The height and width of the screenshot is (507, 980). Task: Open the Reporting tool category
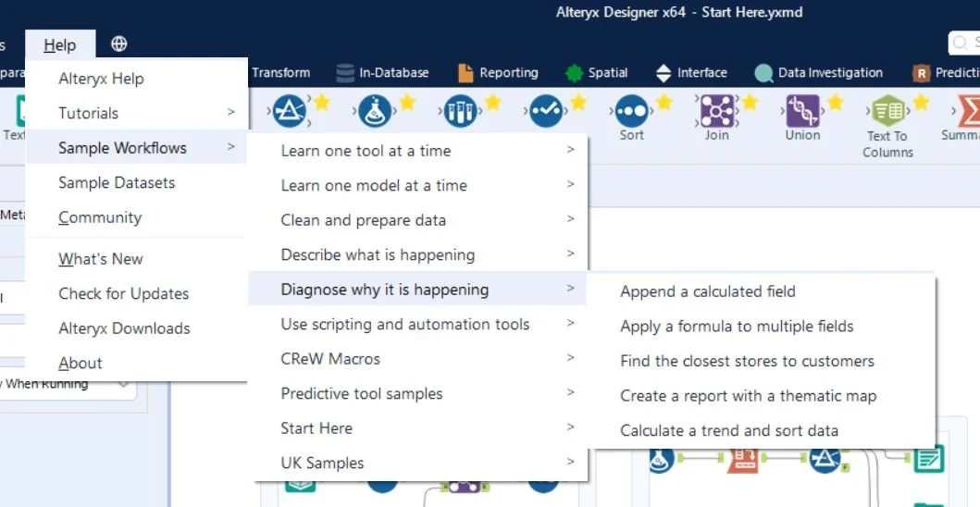pos(498,73)
